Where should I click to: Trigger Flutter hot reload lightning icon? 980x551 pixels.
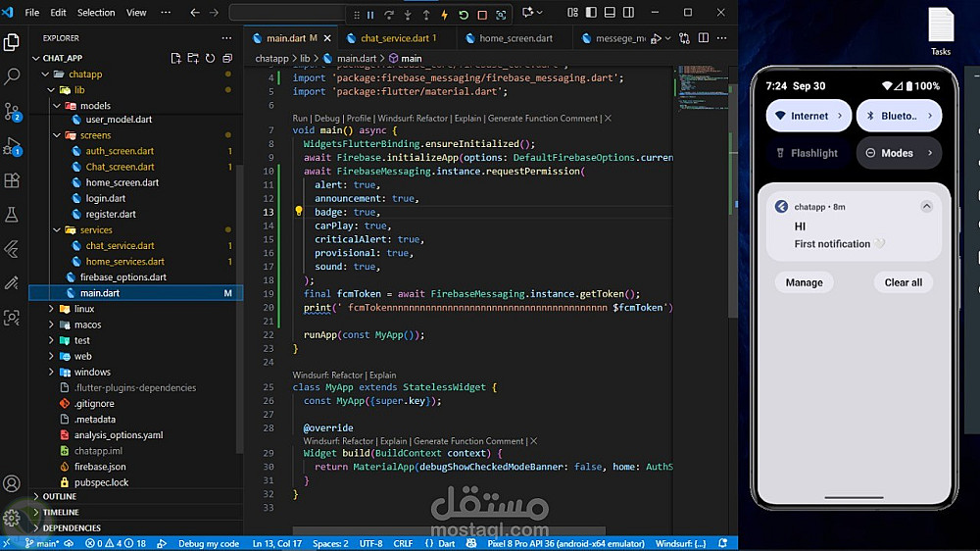444,15
